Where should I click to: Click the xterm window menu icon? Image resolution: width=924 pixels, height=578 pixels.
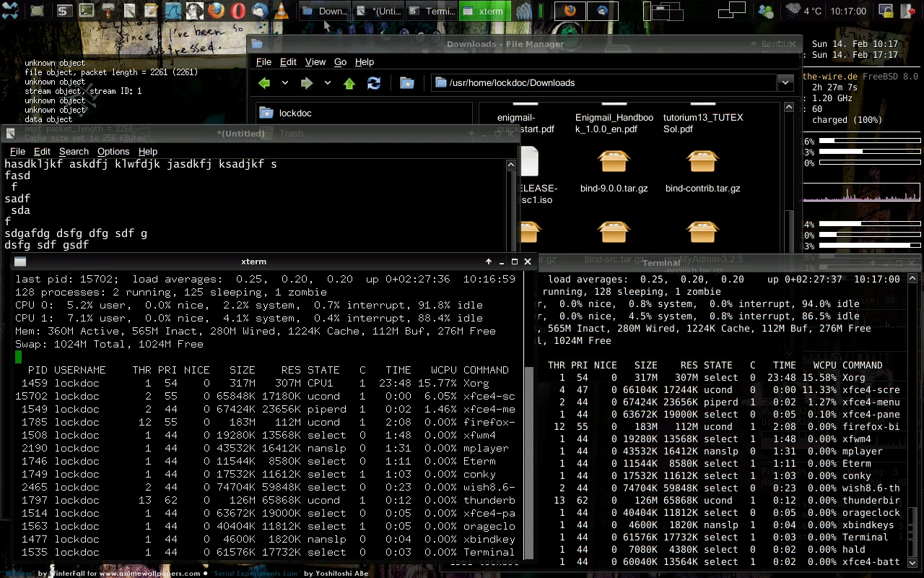point(20,262)
